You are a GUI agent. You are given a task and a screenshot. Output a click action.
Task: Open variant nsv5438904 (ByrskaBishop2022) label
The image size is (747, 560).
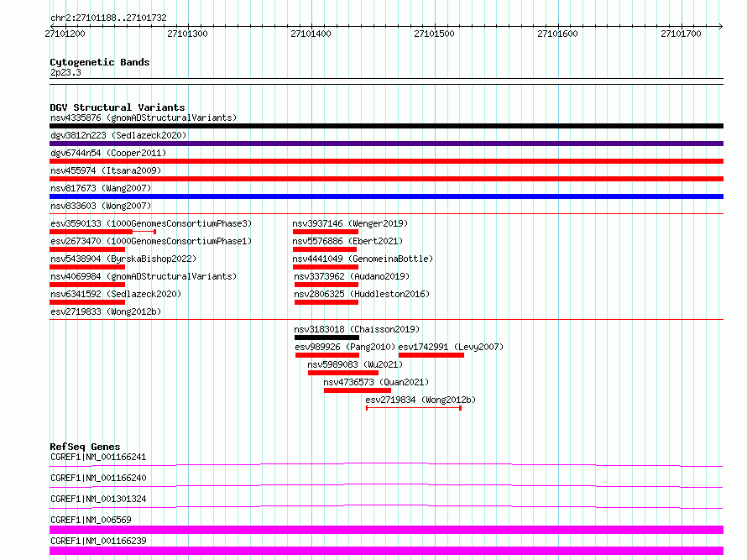pos(123,259)
